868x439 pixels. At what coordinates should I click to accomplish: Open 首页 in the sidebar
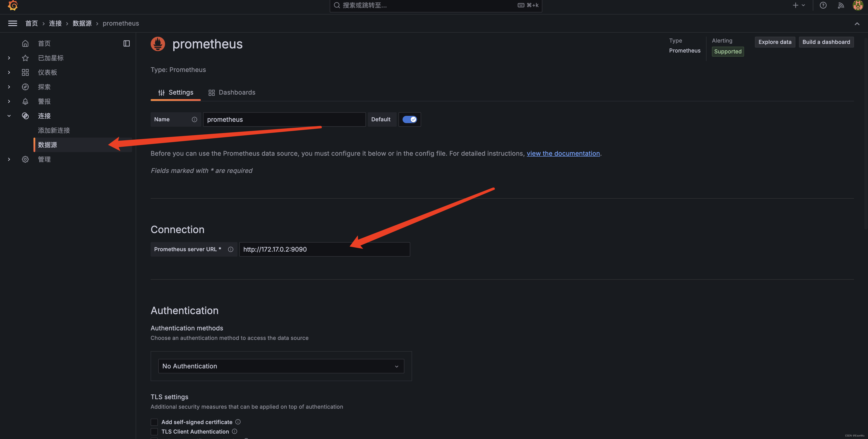(x=44, y=43)
